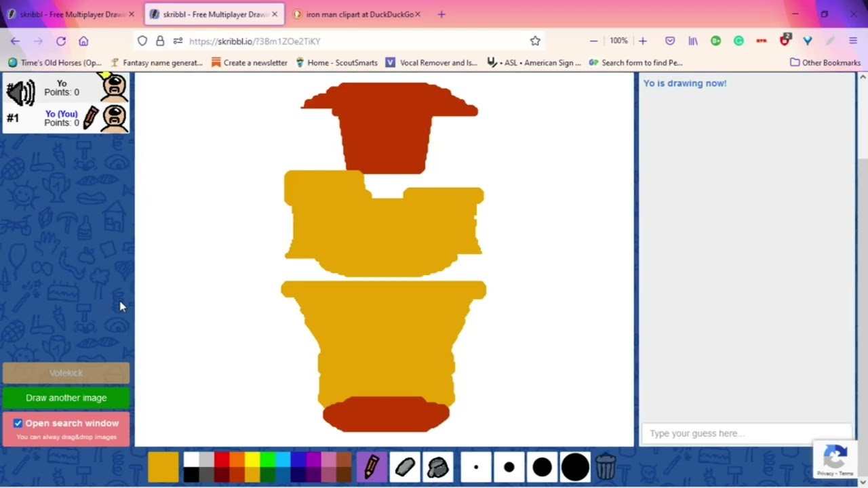Open Vocal Remover bookmark
868x488 pixels.
click(x=431, y=62)
